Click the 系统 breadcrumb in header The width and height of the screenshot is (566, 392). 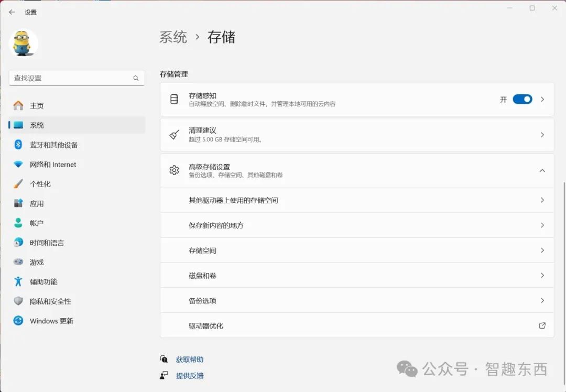[173, 37]
